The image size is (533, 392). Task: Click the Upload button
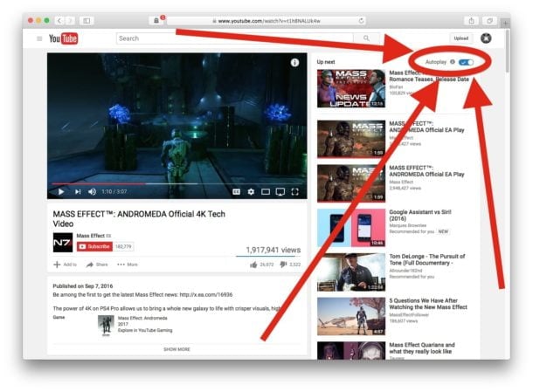(460, 38)
